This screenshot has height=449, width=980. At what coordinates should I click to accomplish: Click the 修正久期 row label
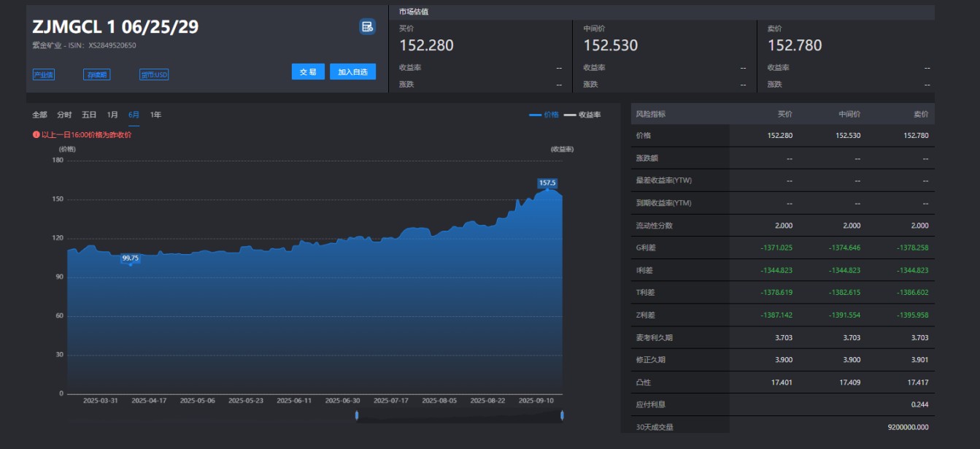pyautogui.click(x=651, y=360)
